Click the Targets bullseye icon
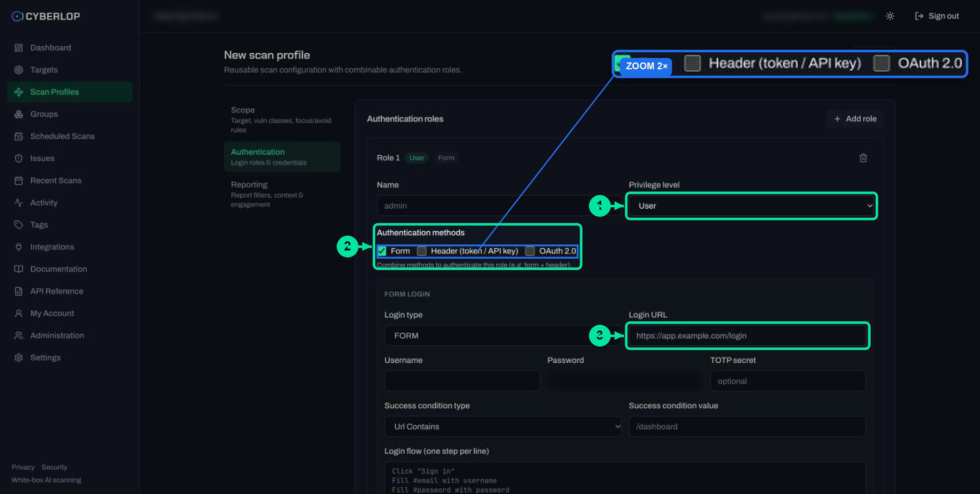The height and width of the screenshot is (494, 980). click(x=18, y=70)
